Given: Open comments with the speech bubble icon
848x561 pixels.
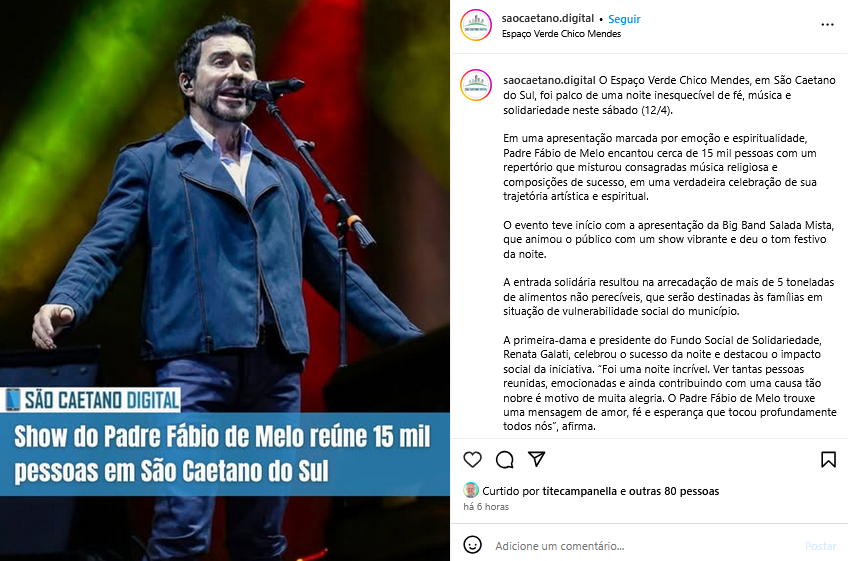Looking at the screenshot, I should click(x=505, y=459).
